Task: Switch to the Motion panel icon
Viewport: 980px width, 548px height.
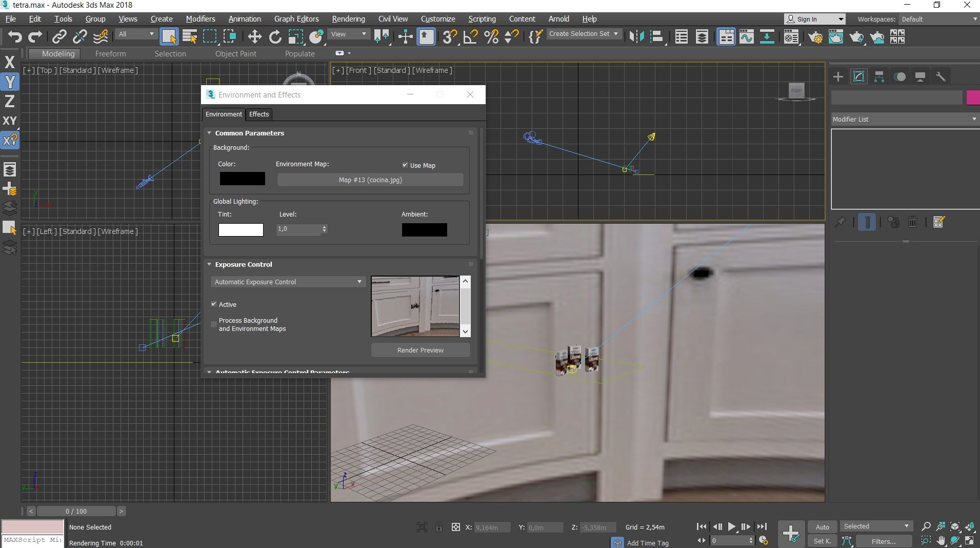Action: [899, 77]
